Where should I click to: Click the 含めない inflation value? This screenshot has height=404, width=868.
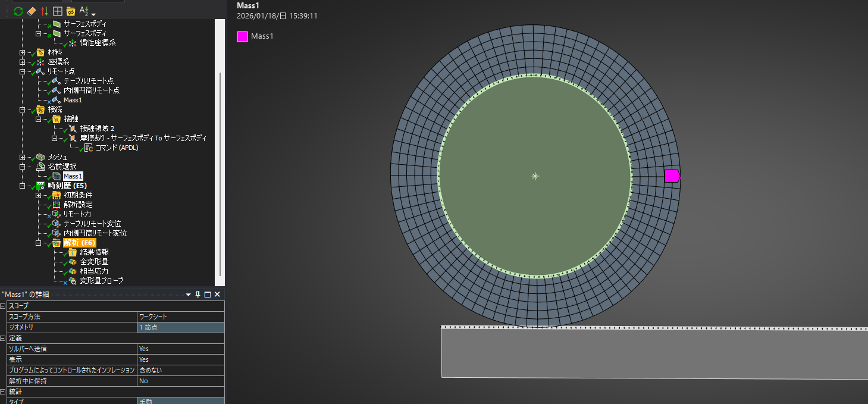point(181,370)
